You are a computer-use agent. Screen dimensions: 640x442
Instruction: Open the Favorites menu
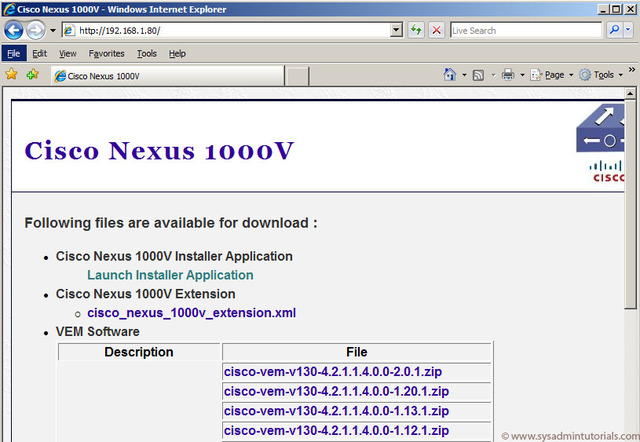click(x=106, y=53)
